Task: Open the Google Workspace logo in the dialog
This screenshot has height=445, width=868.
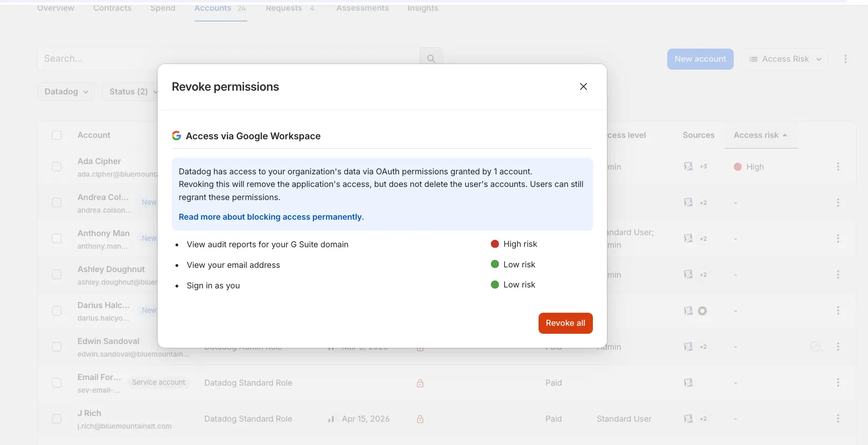Action: point(176,136)
